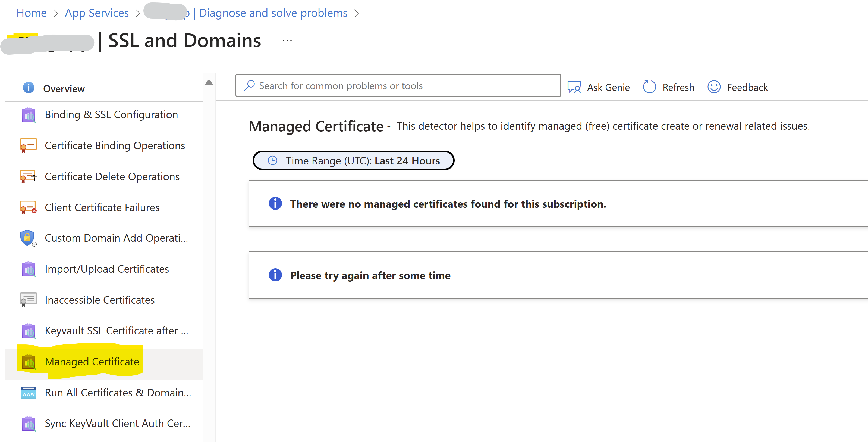The width and height of the screenshot is (868, 442).
Task: Click the Client Certificate Failures icon
Action: pos(28,208)
